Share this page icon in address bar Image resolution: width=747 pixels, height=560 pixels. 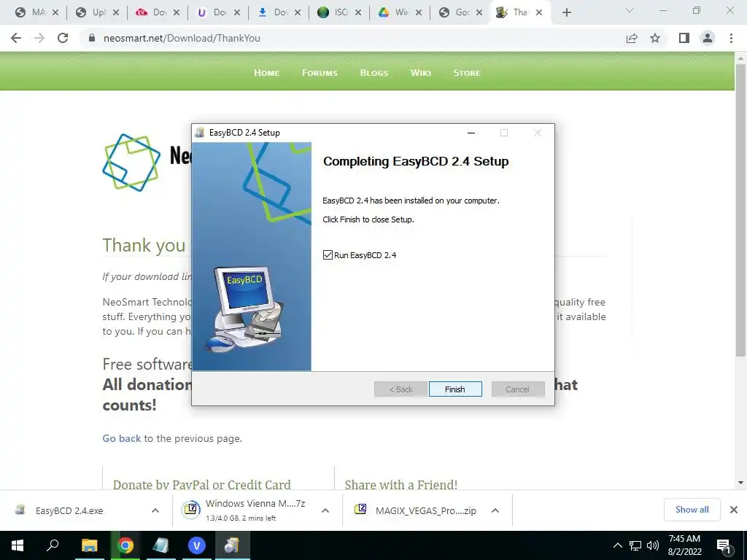point(632,38)
